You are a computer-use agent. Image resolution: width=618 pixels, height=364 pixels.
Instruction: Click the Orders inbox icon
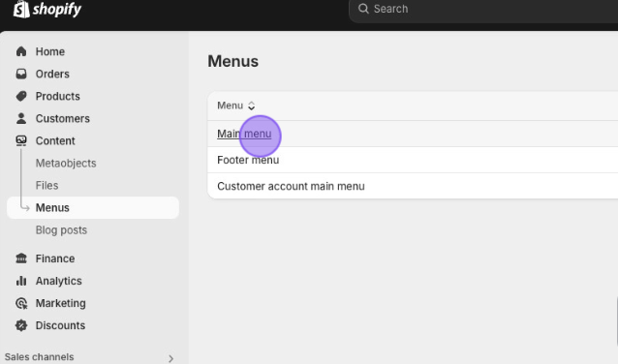21,75
